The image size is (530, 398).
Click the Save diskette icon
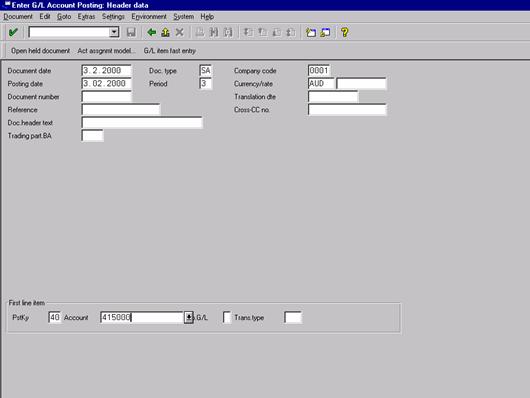(x=131, y=32)
